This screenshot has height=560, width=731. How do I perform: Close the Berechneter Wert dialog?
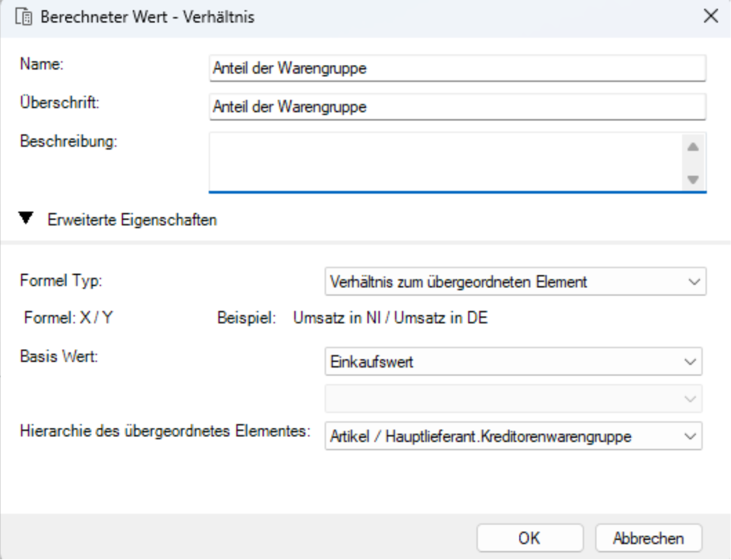(x=711, y=16)
